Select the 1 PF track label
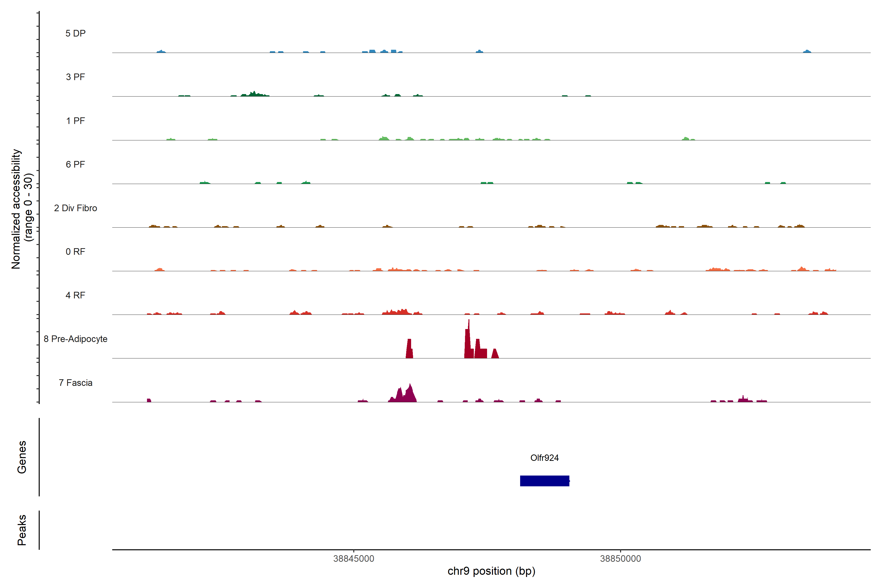The image size is (882, 588). pyautogui.click(x=75, y=121)
